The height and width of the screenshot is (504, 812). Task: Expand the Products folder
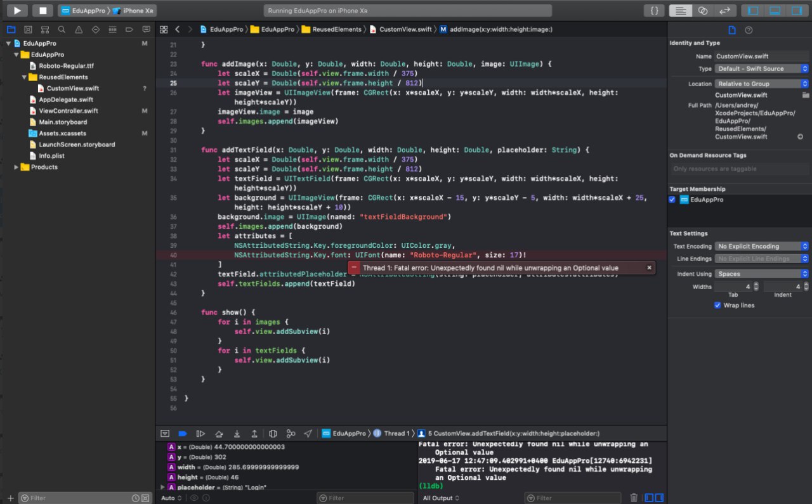[x=16, y=167]
